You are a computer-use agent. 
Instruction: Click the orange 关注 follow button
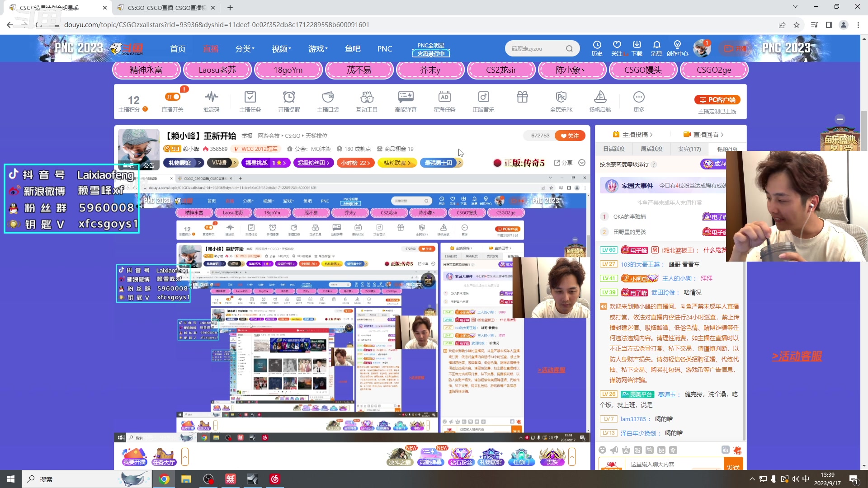click(x=570, y=136)
